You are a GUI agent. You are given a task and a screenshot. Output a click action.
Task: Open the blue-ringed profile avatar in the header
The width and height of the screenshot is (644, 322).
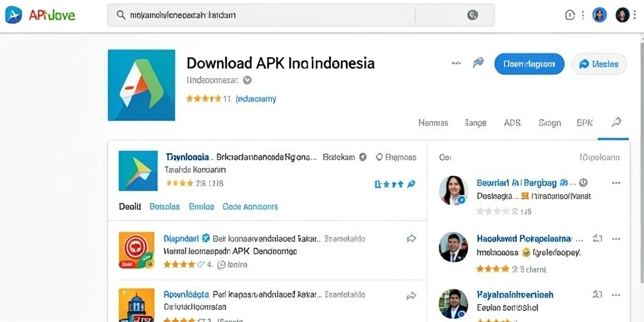coord(599,15)
